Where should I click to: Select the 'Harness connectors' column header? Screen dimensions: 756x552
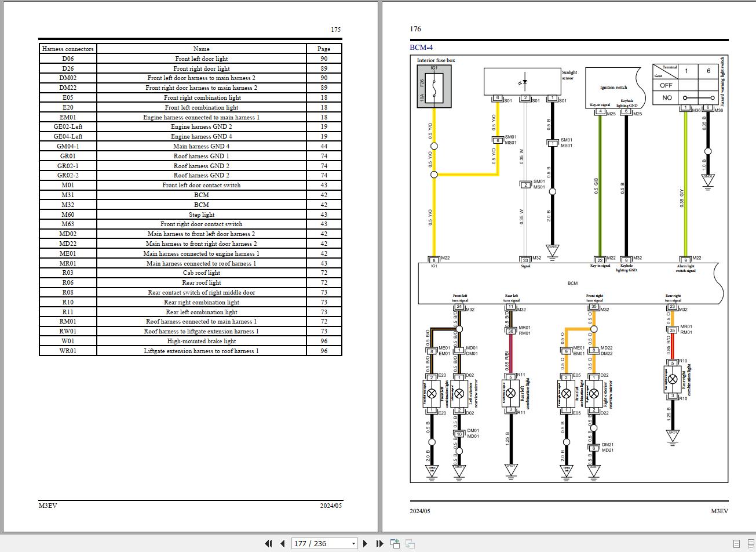pos(68,49)
